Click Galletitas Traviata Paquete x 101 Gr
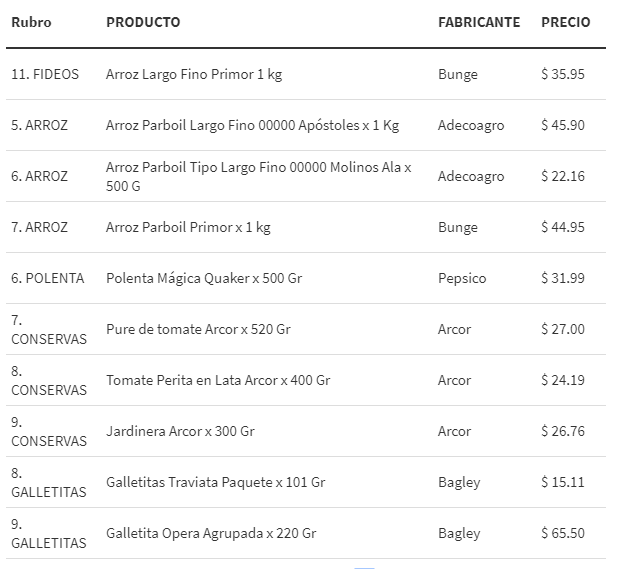The width and height of the screenshot is (630, 588). point(215,482)
